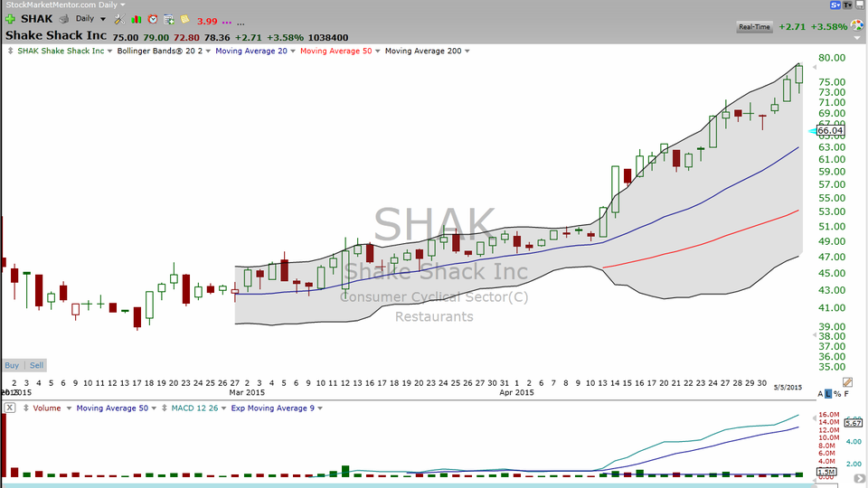
Task: Click the reorder arrows beside Volume
Action: coord(25,408)
